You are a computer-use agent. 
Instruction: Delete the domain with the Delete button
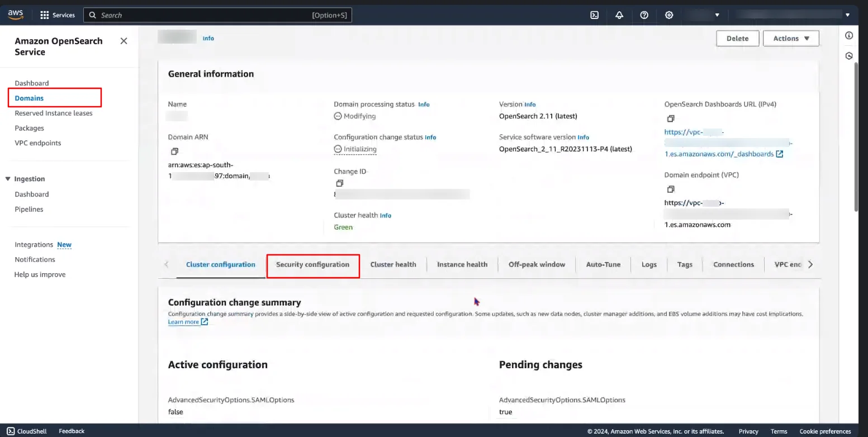(x=737, y=39)
